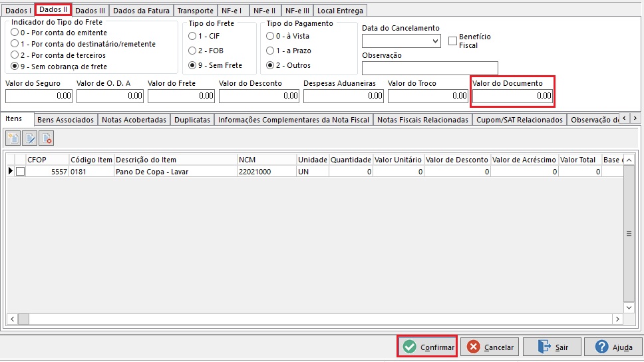Select freight indicator 0 - Por conta do emitente
This screenshot has width=644, height=362.
(15, 32)
